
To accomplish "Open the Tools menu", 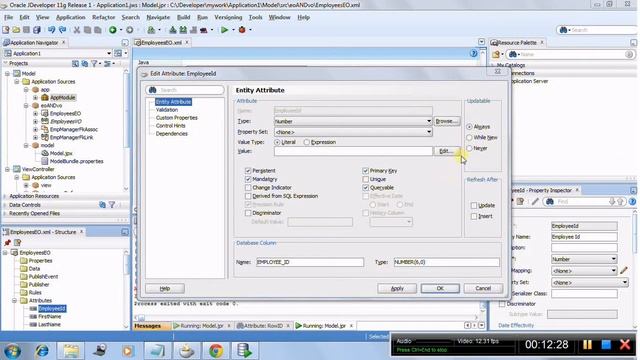I will pos(255,18).
